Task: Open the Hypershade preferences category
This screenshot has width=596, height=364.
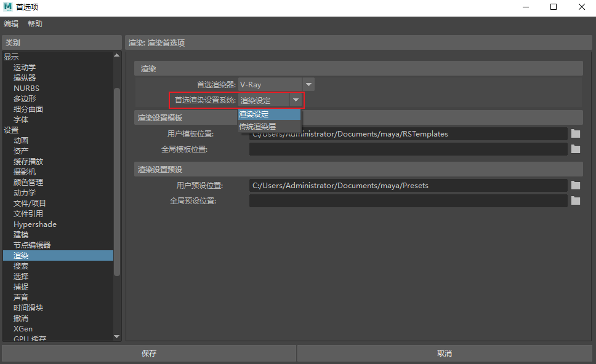Action: pos(34,224)
